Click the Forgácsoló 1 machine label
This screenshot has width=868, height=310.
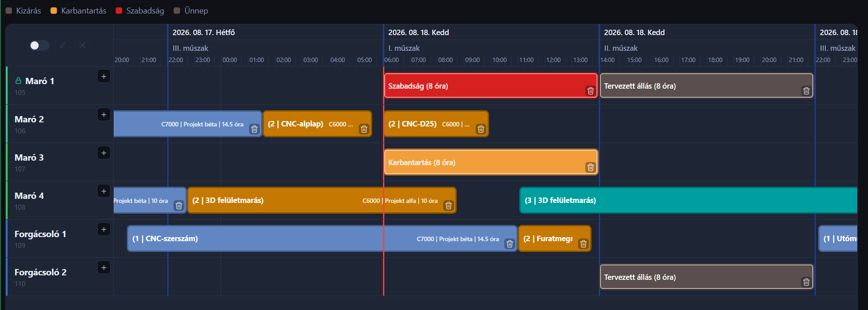(x=40, y=234)
